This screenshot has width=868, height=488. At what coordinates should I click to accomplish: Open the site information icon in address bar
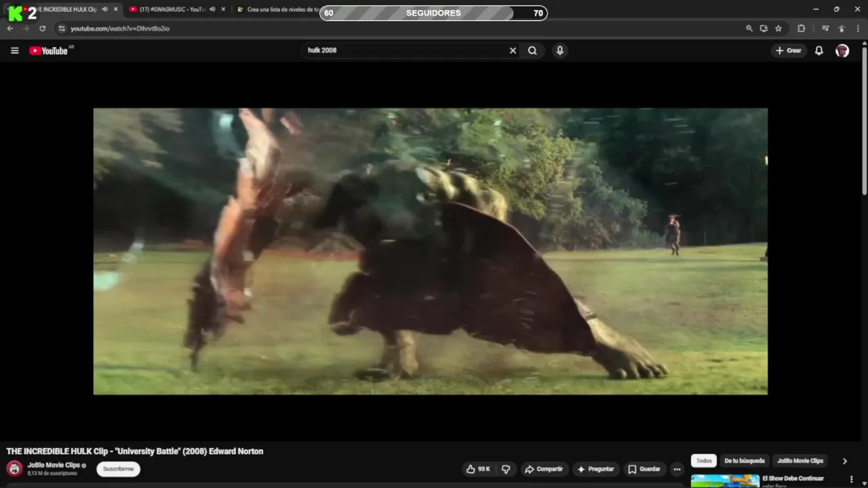click(62, 28)
